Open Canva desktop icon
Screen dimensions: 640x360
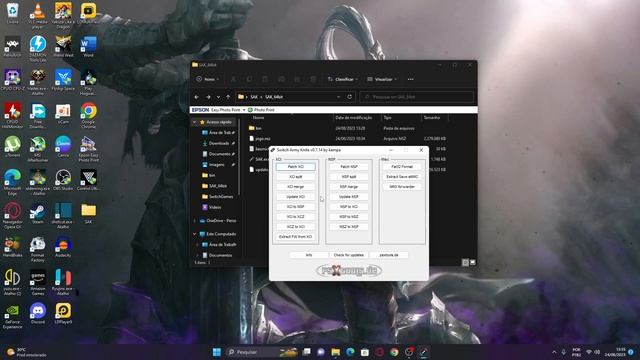pyautogui.click(x=63, y=147)
